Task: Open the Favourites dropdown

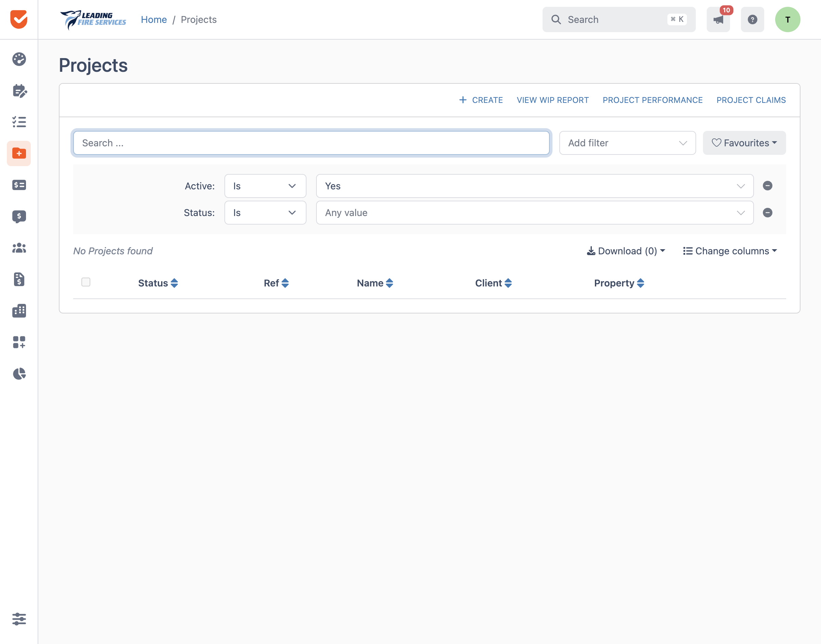Action: (x=744, y=143)
